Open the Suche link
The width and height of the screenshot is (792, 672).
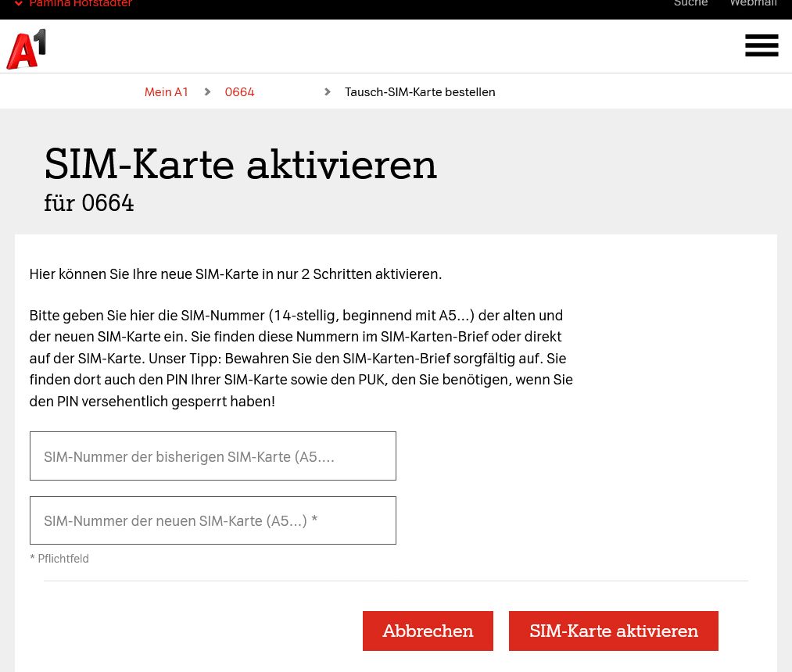click(x=690, y=3)
